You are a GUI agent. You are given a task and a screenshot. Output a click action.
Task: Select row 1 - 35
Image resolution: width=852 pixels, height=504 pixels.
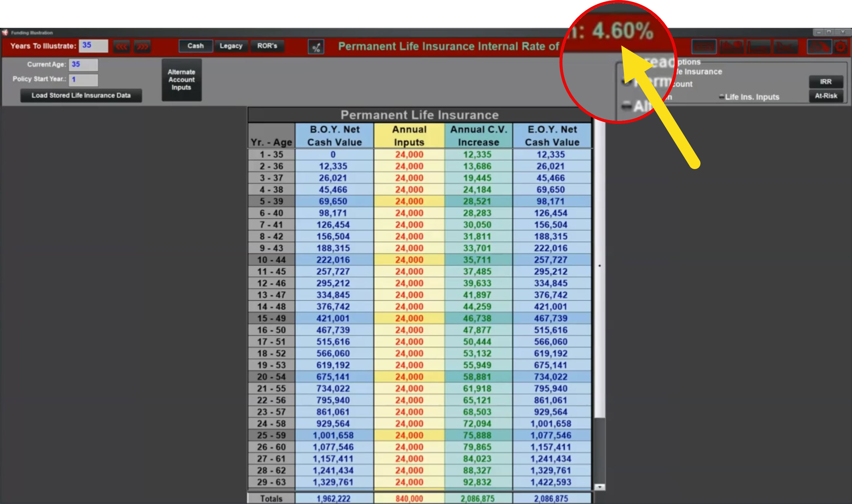click(x=420, y=155)
